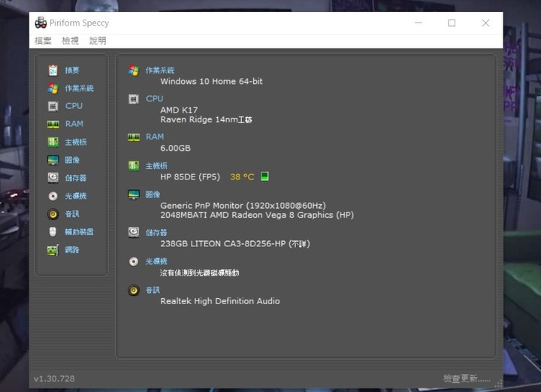
Task: Click the 光碟機 disc icon in sidebar
Action: click(53, 196)
